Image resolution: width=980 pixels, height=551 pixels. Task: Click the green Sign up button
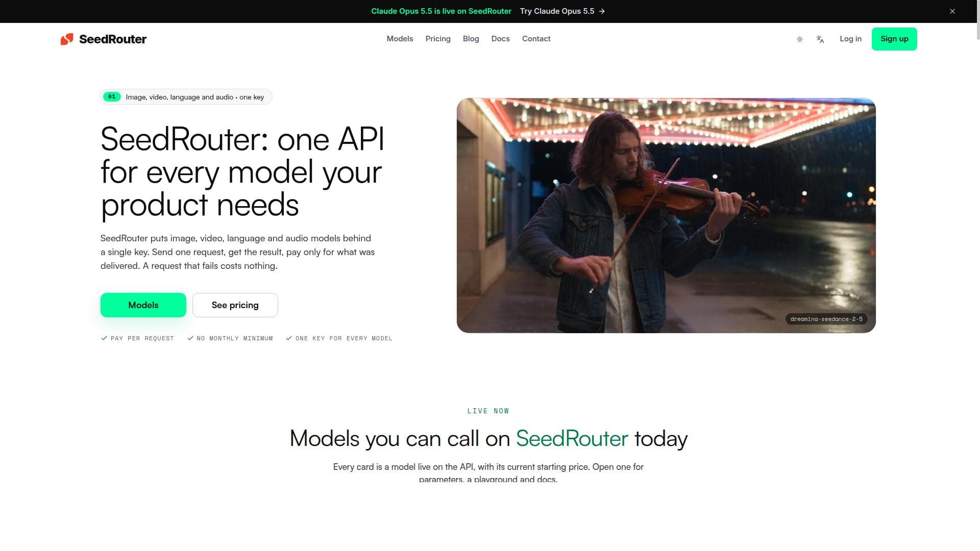coord(894,39)
